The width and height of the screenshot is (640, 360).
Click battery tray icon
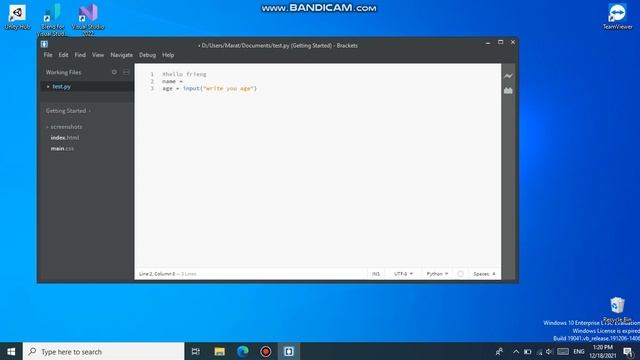(x=527, y=352)
